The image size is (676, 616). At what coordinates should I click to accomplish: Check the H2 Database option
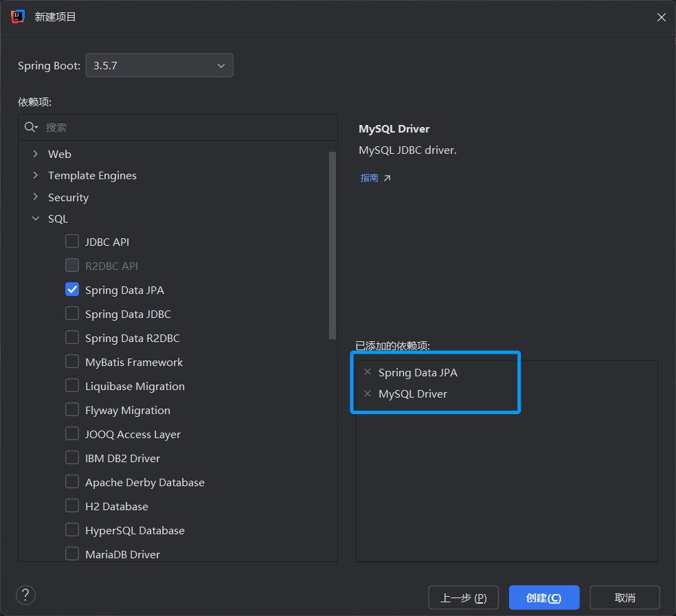coord(72,505)
